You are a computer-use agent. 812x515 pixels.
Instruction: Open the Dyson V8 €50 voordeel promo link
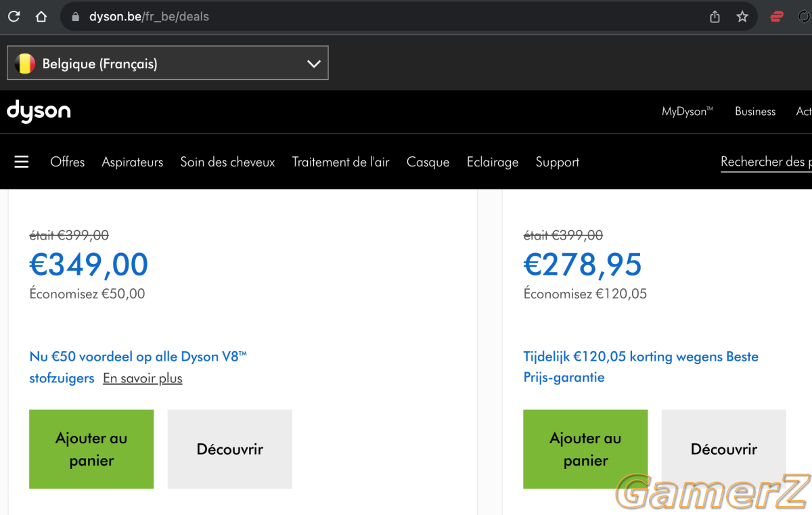138,367
